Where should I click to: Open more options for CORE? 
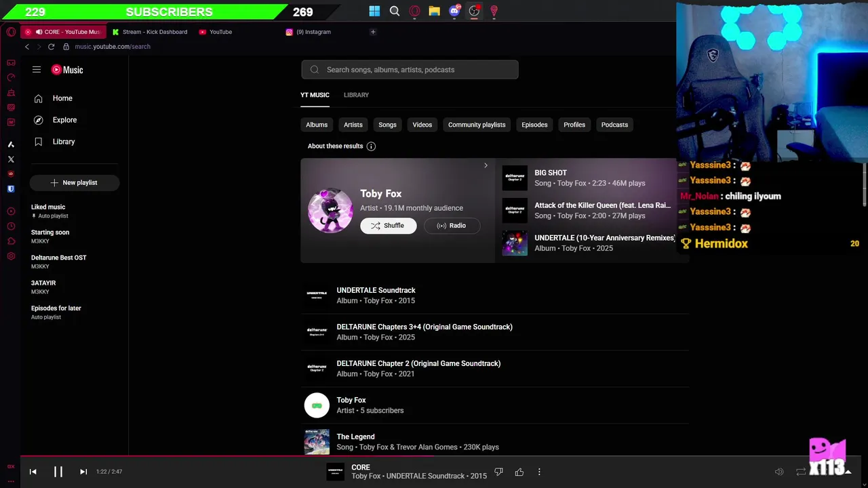coord(539,472)
